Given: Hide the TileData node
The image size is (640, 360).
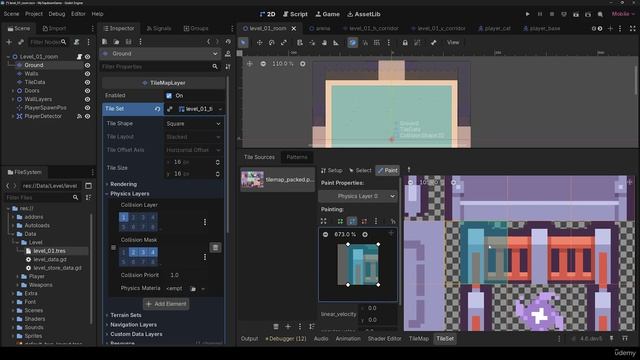Looking at the screenshot, I should tap(87, 82).
